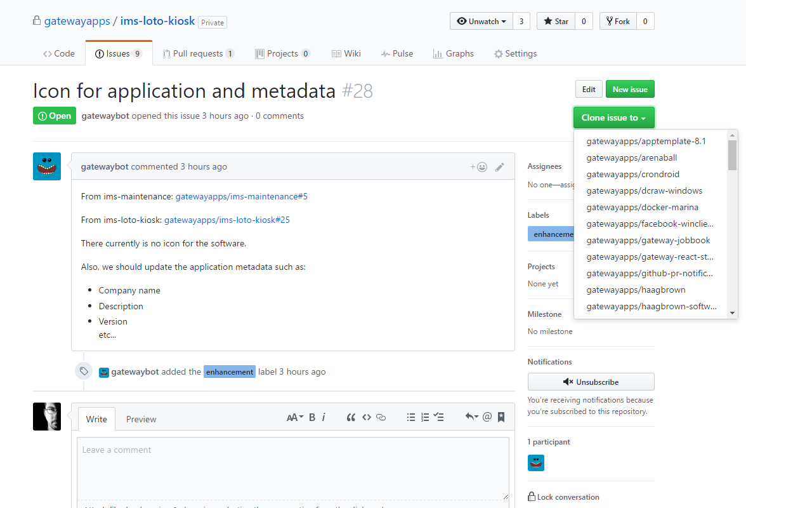
Task: Go to the Wiki tab
Action: tap(346, 54)
